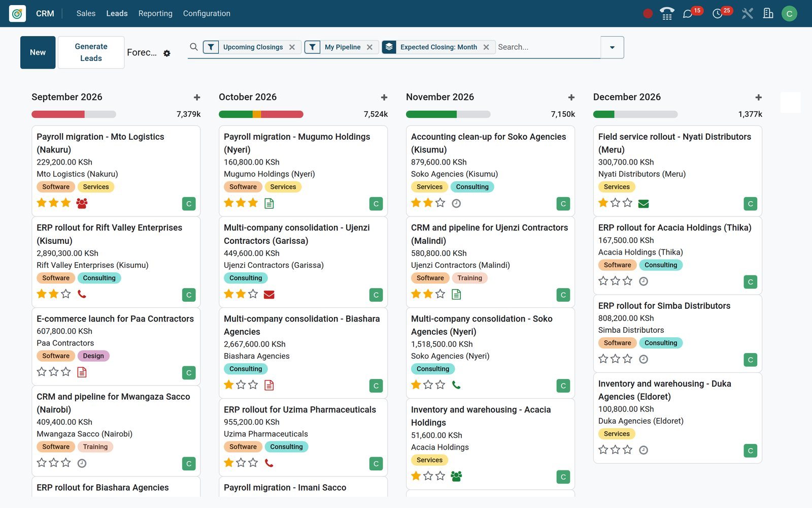Click the October 2026 progress bar

click(261, 114)
